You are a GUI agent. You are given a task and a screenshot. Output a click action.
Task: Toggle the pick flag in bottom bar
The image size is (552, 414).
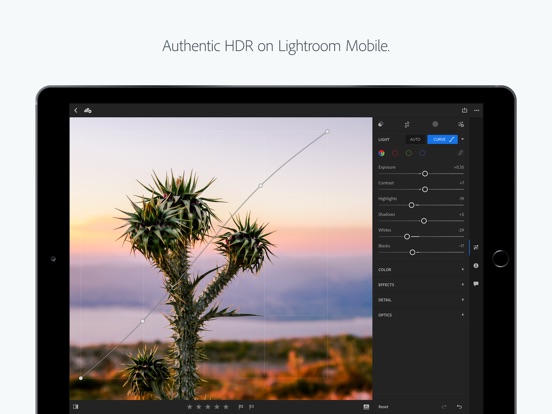click(241, 407)
